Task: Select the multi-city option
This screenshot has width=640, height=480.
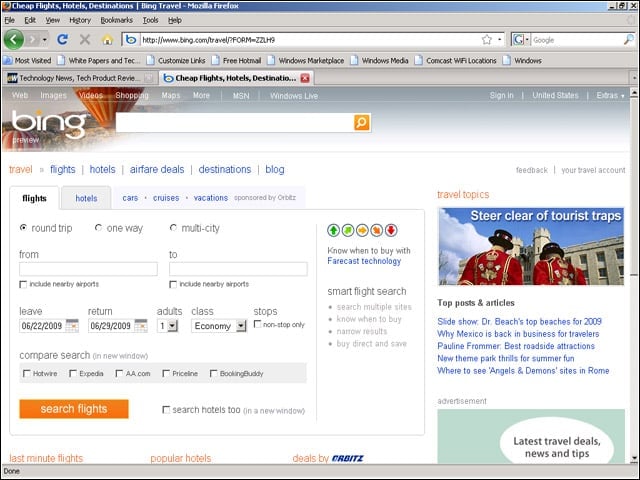Action: (173, 228)
